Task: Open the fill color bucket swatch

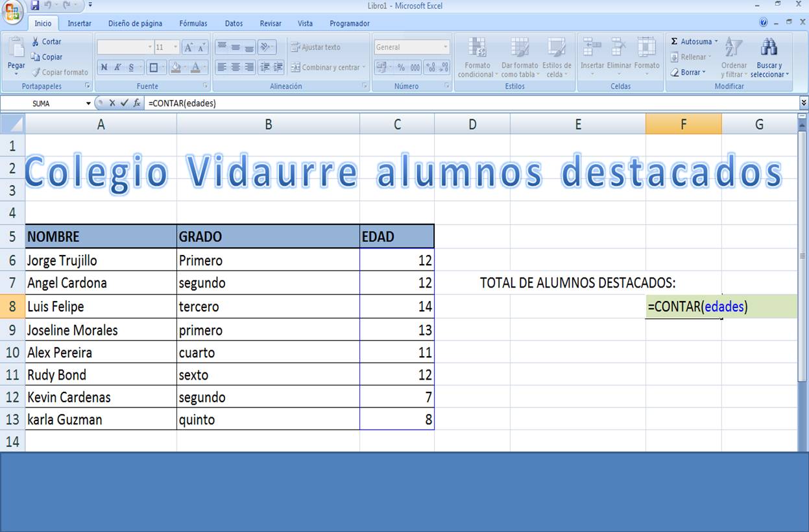Action: [x=176, y=67]
